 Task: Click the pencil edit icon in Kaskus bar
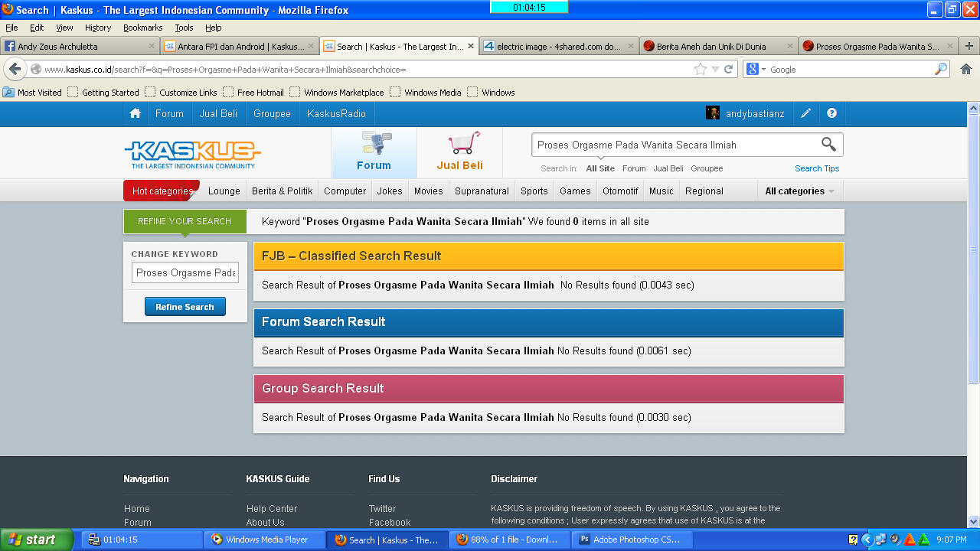click(805, 113)
